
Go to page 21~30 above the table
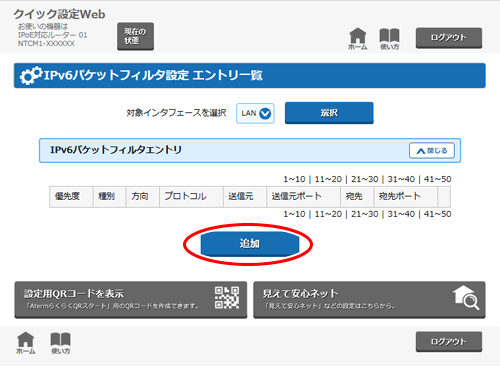[365, 179]
